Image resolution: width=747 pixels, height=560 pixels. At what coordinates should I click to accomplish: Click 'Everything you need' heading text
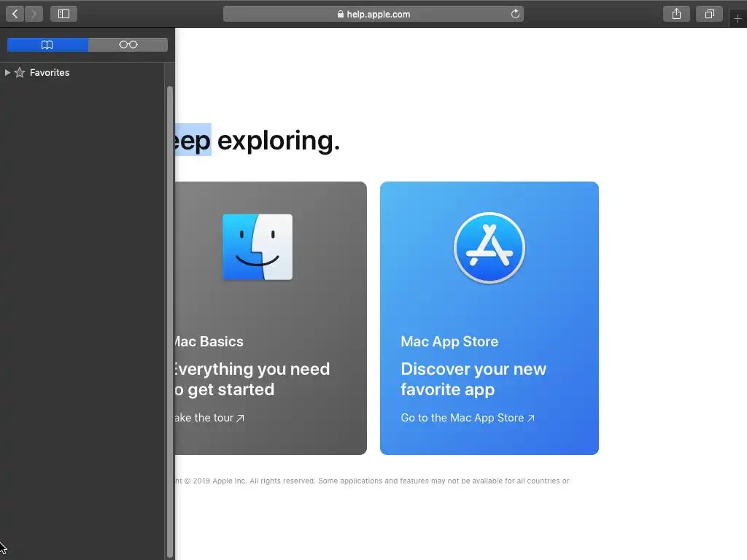click(252, 369)
